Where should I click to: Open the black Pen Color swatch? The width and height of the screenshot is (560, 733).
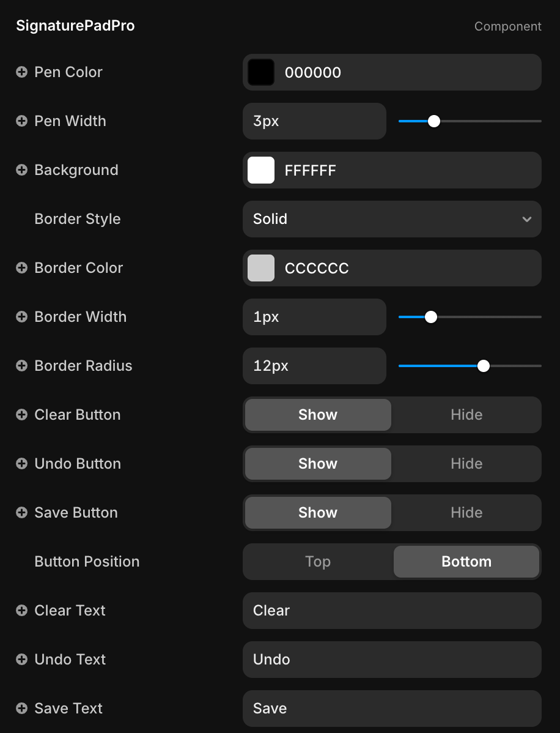[261, 72]
